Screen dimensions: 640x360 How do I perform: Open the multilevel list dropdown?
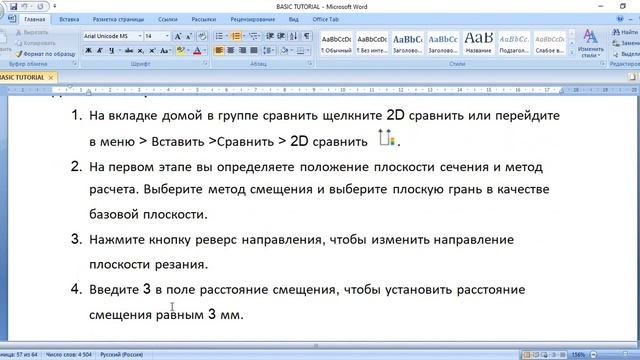point(260,36)
